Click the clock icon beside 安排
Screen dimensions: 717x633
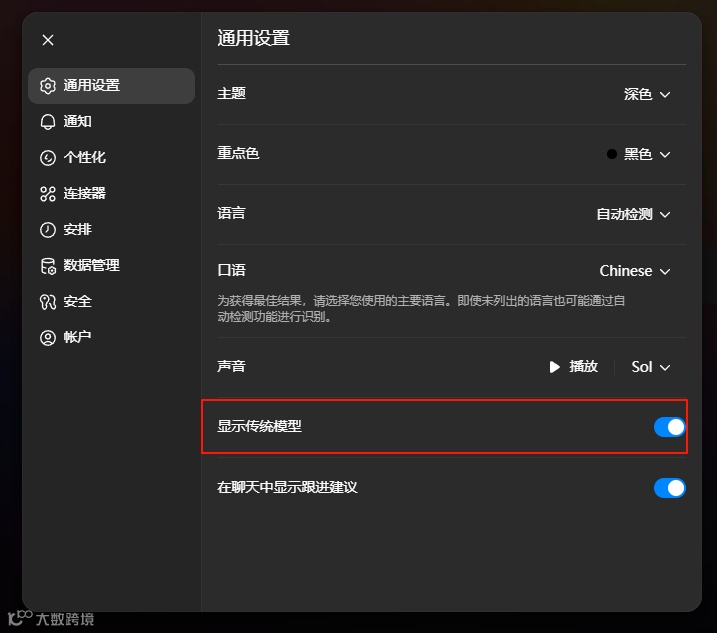(x=48, y=230)
